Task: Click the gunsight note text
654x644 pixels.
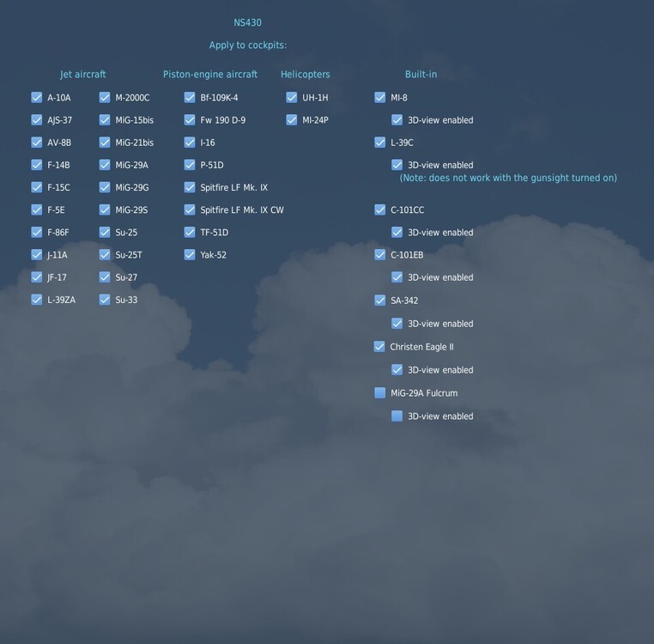Action: 508,178
